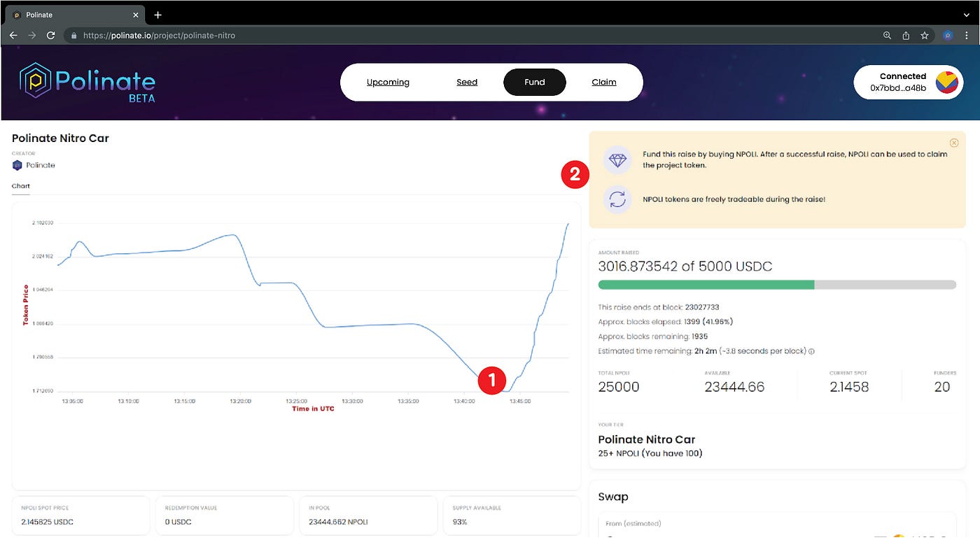Click the In Pool 23444.662 NPOLI card
Screen dimensions: 980x547
(x=367, y=517)
